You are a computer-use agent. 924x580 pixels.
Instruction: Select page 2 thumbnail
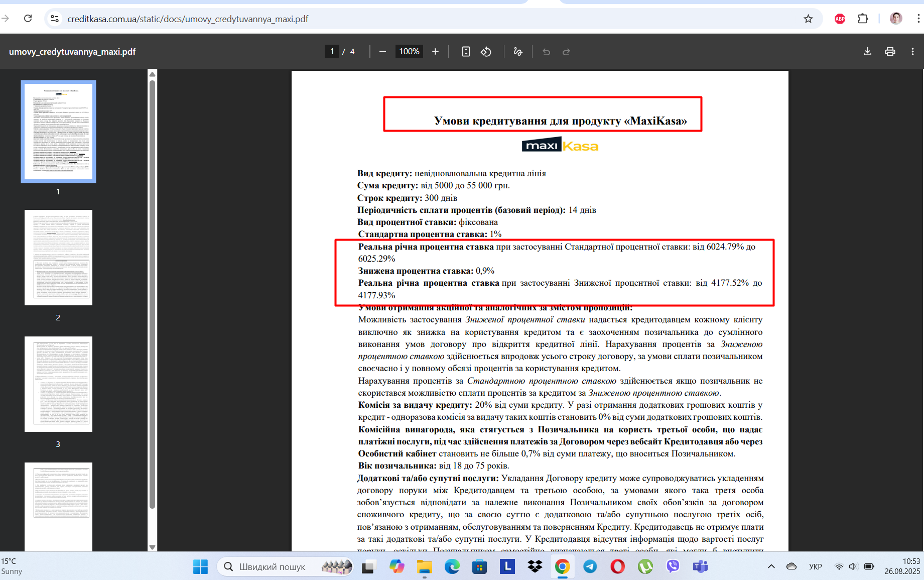pos(58,258)
